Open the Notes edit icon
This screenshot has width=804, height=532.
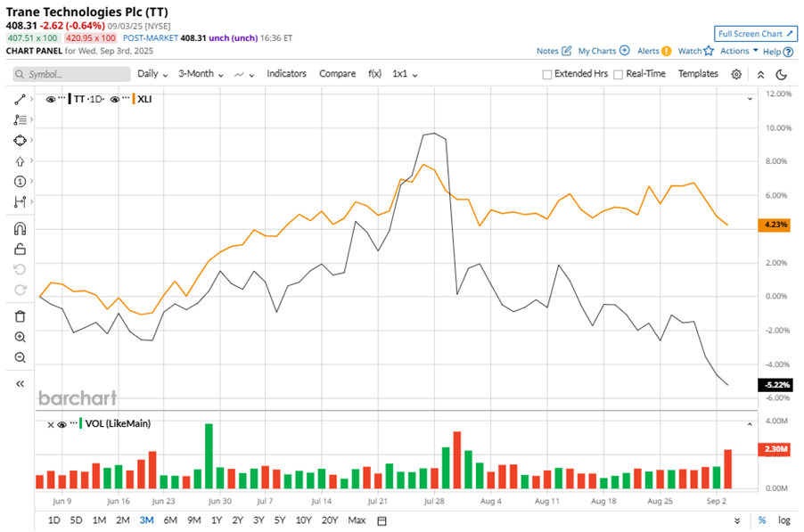567,51
